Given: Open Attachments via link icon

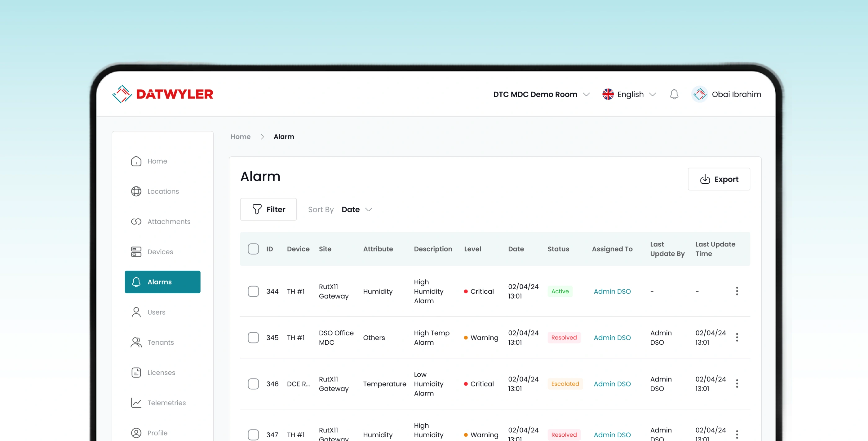Looking at the screenshot, I should [x=136, y=221].
